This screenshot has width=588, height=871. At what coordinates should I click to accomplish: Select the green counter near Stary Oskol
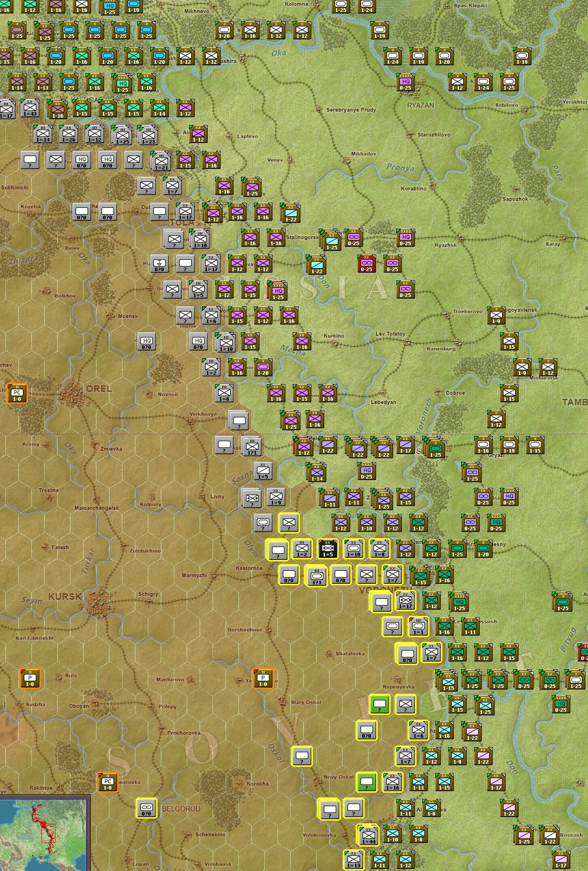point(379,704)
